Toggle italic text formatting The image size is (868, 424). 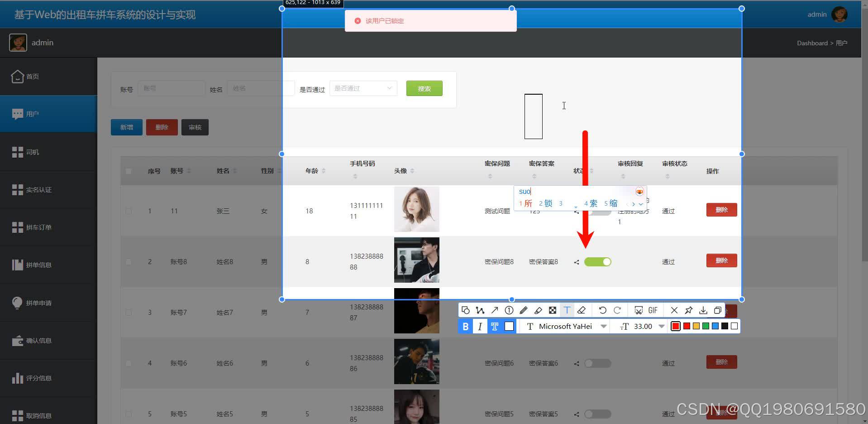click(x=480, y=326)
